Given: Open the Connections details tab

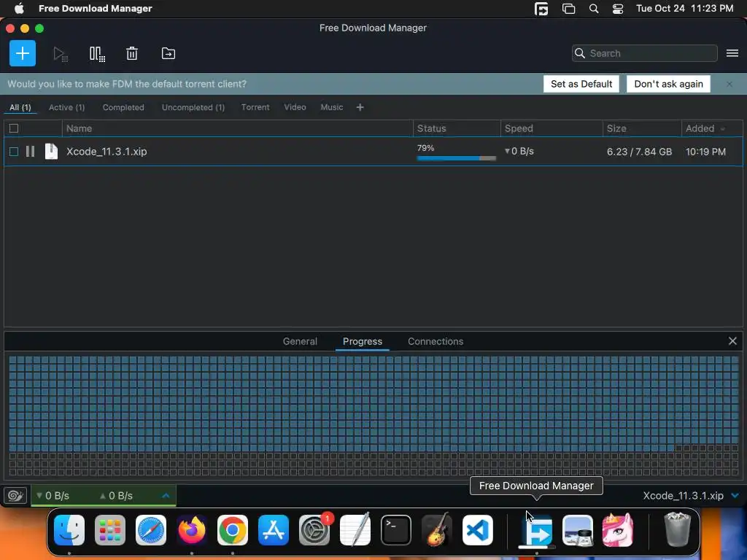Looking at the screenshot, I should (x=436, y=341).
